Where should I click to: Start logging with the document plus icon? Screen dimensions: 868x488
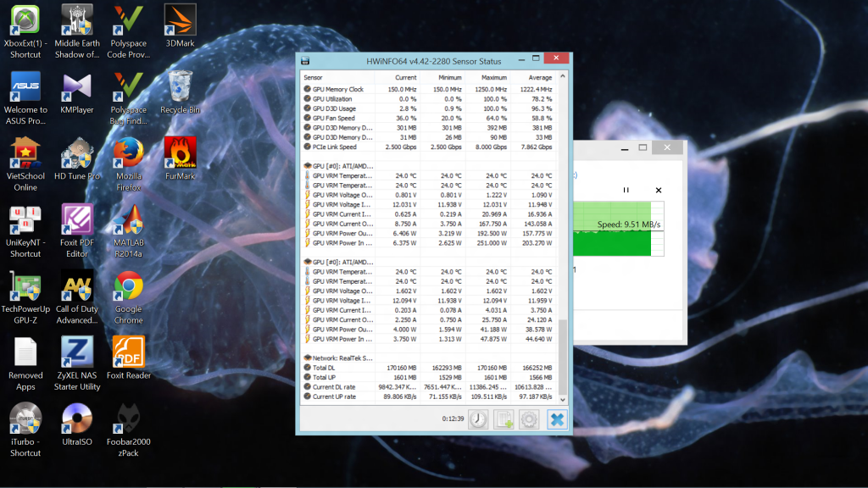point(504,419)
